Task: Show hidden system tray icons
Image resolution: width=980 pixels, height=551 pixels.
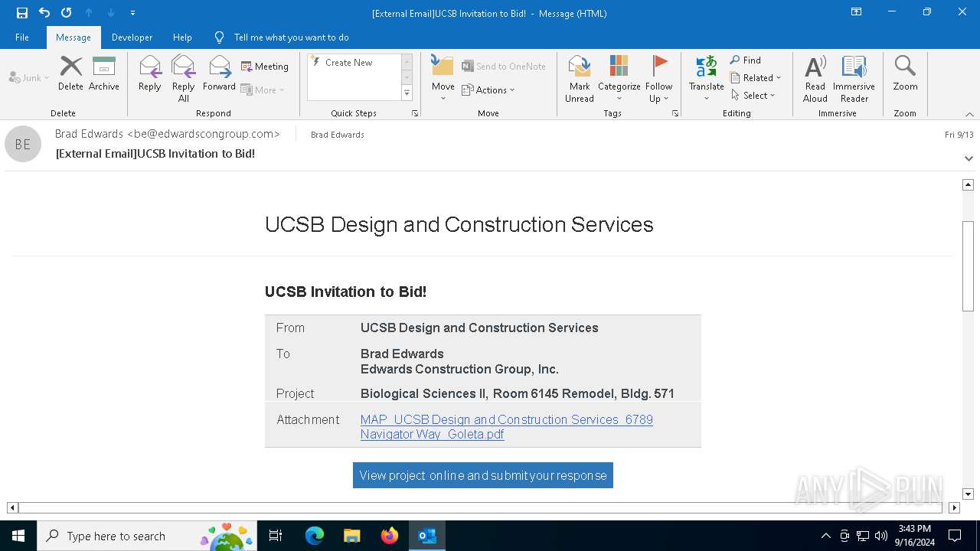Action: pyautogui.click(x=825, y=536)
